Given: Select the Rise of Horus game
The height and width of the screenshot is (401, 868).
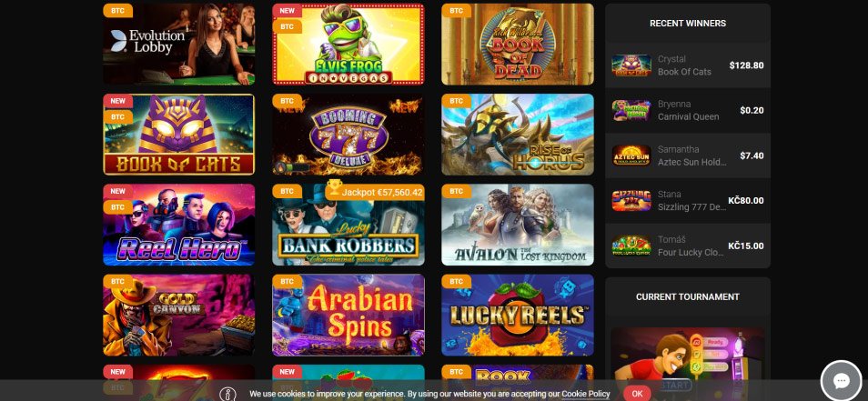Looking at the screenshot, I should click(518, 135).
